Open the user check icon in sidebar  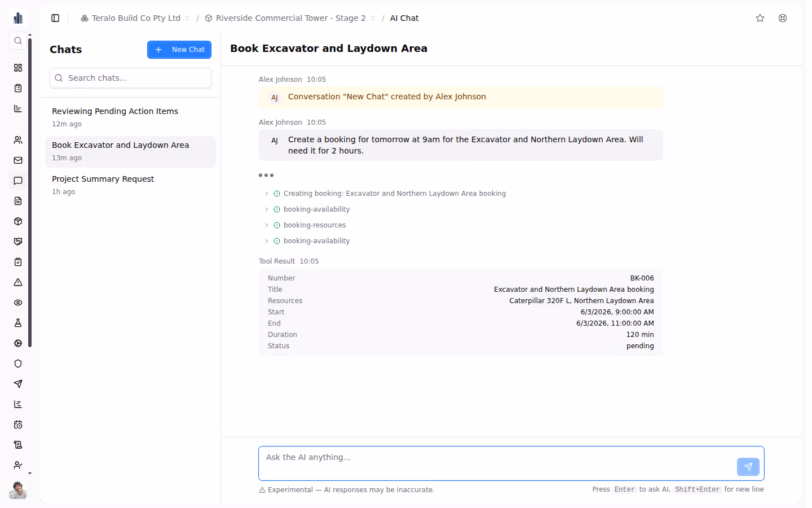point(18,465)
